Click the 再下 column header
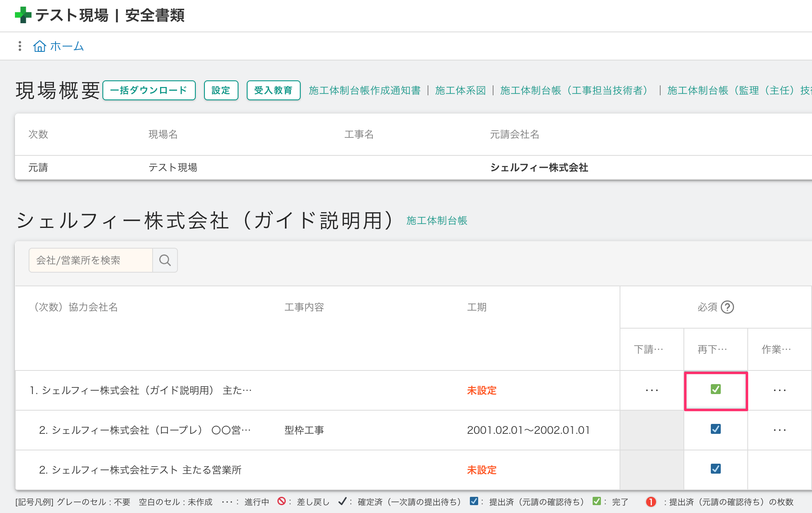The height and width of the screenshot is (513, 812). tap(712, 349)
